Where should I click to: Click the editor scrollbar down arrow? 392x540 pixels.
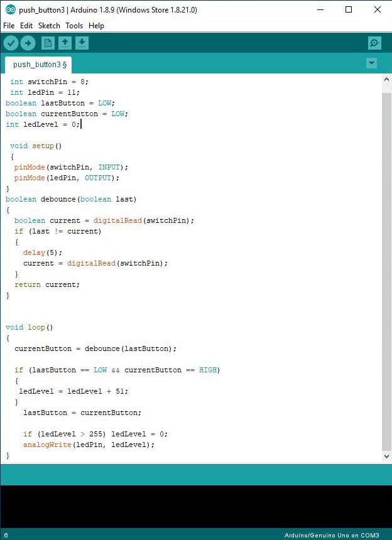coord(386,456)
